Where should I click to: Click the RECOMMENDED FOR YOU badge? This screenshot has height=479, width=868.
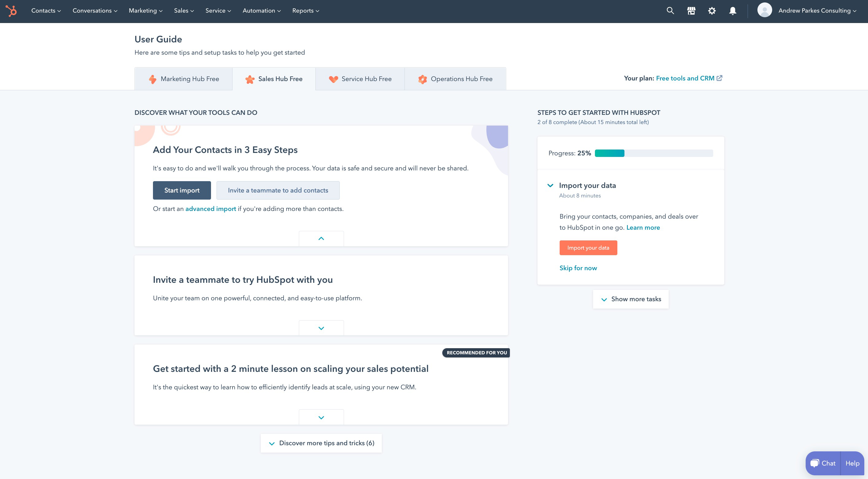(476, 353)
